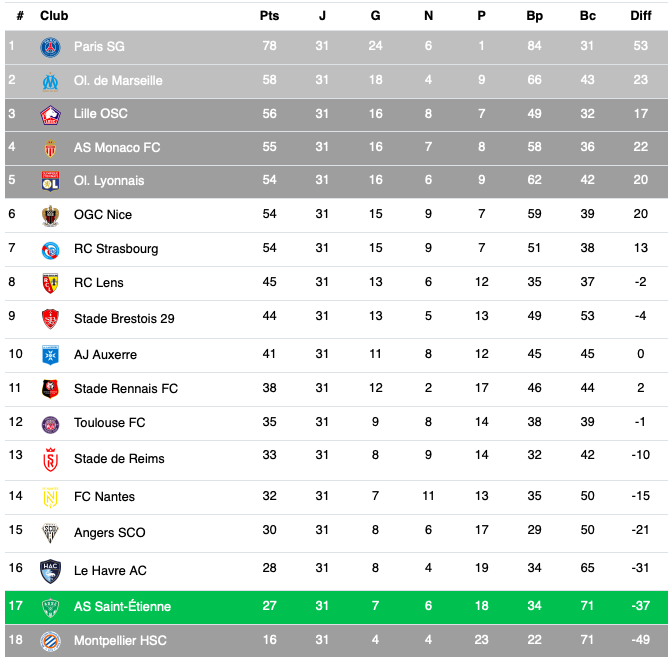This screenshot has height=657, width=671.
Task: Sort table by Diff column header
Action: (641, 16)
